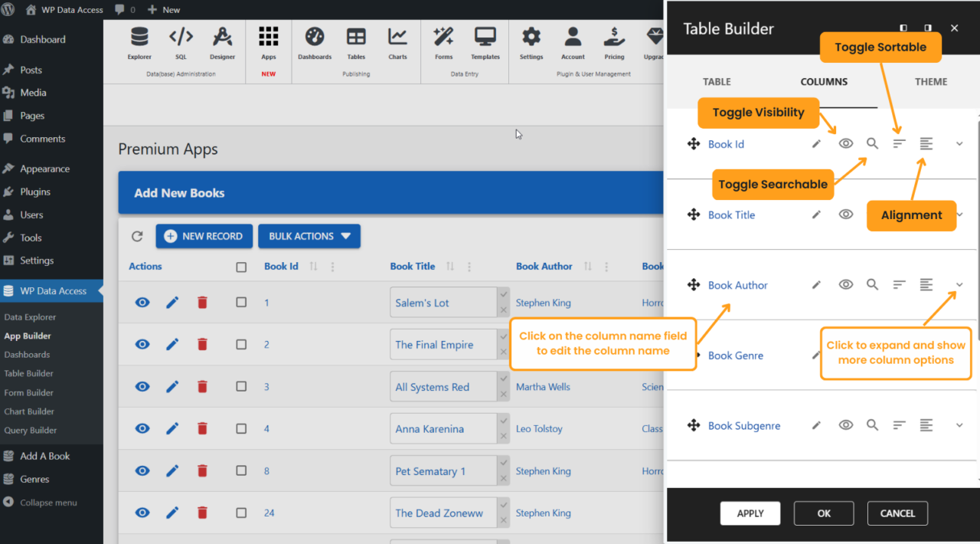Click the Apply button
Screen dimensions: 980x544
click(x=750, y=513)
